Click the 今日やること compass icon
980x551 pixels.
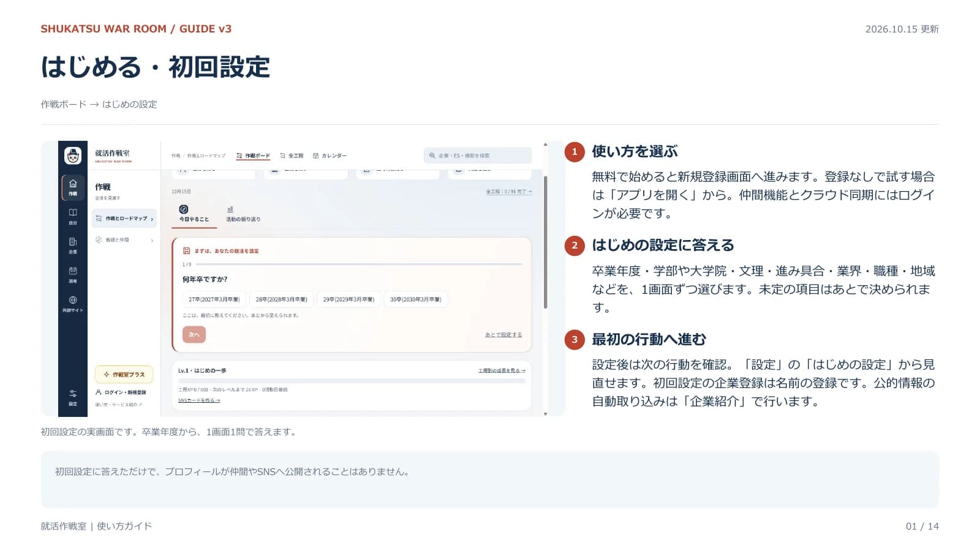(184, 209)
